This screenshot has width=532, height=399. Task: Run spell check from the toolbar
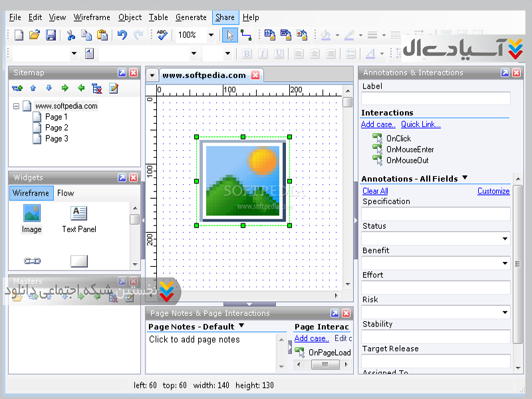(x=162, y=35)
